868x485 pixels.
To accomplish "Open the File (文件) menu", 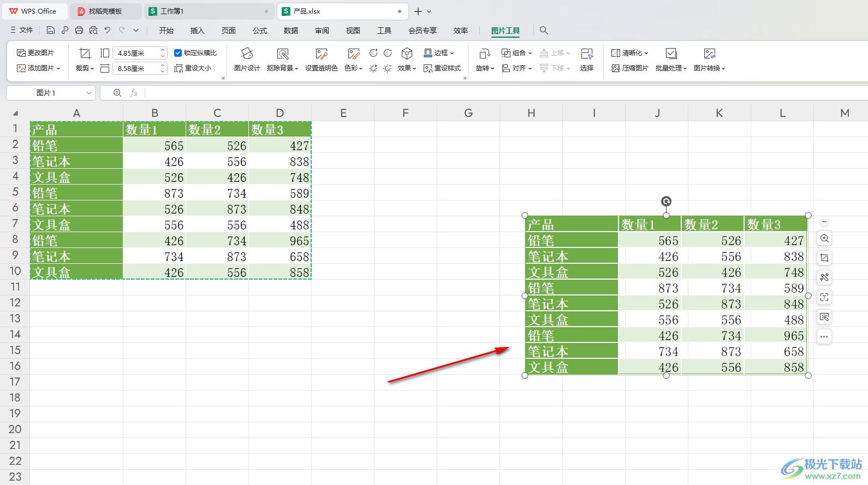I will click(22, 31).
